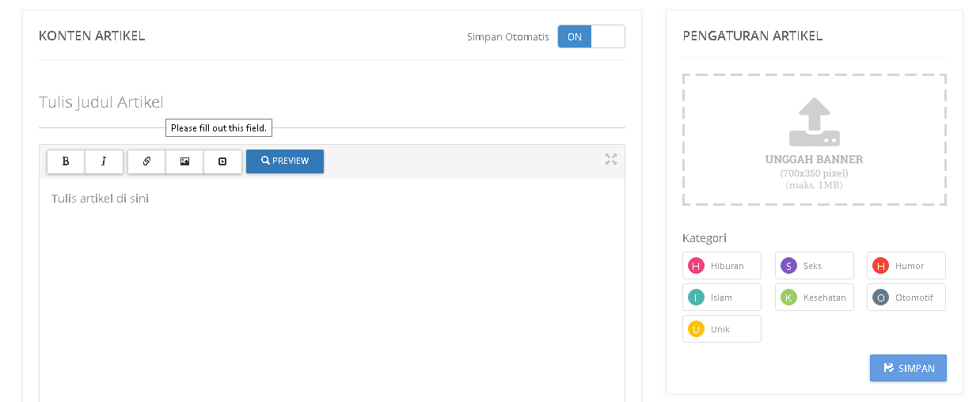Click the KONTEN ARTIKEL heading

[92, 36]
